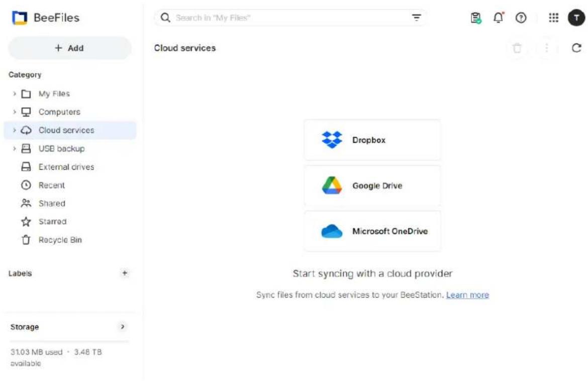Open Recent files category
The image size is (588, 381).
click(70, 185)
